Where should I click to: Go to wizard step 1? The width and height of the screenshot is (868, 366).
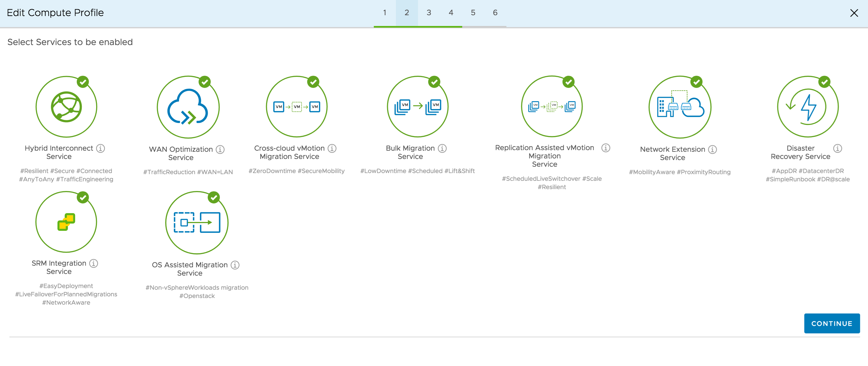pos(385,13)
